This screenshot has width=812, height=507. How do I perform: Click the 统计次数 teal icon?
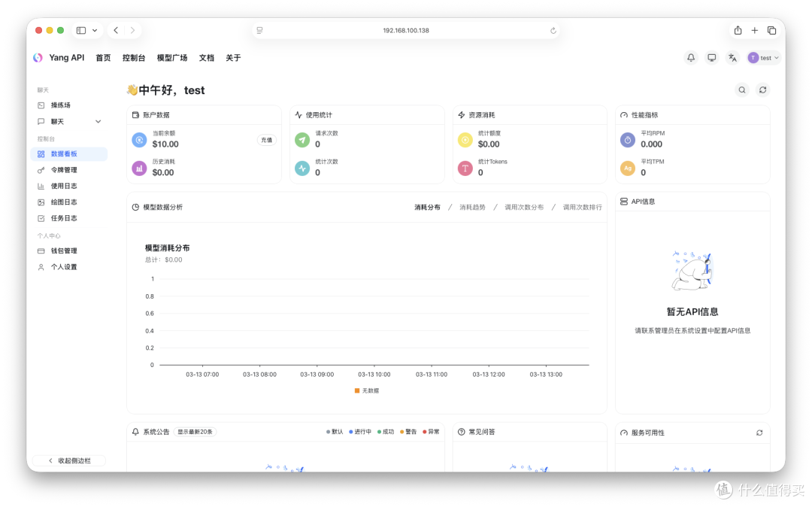302,168
